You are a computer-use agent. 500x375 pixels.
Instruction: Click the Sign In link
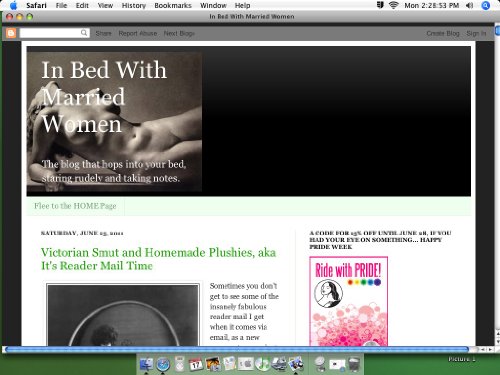coord(476,33)
